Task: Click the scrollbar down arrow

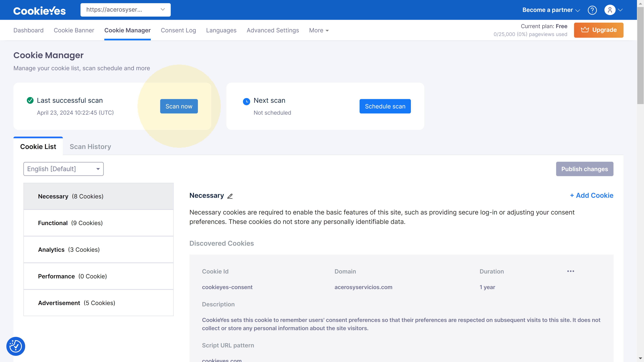Action: (640, 359)
